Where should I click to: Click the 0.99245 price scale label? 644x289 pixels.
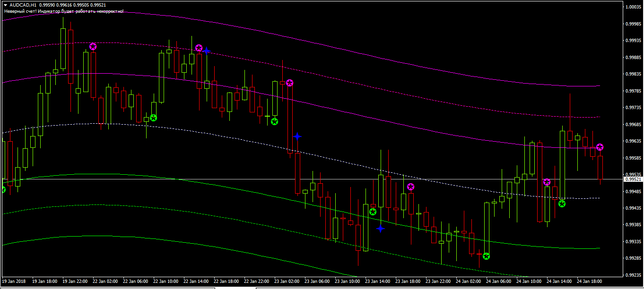(633, 275)
